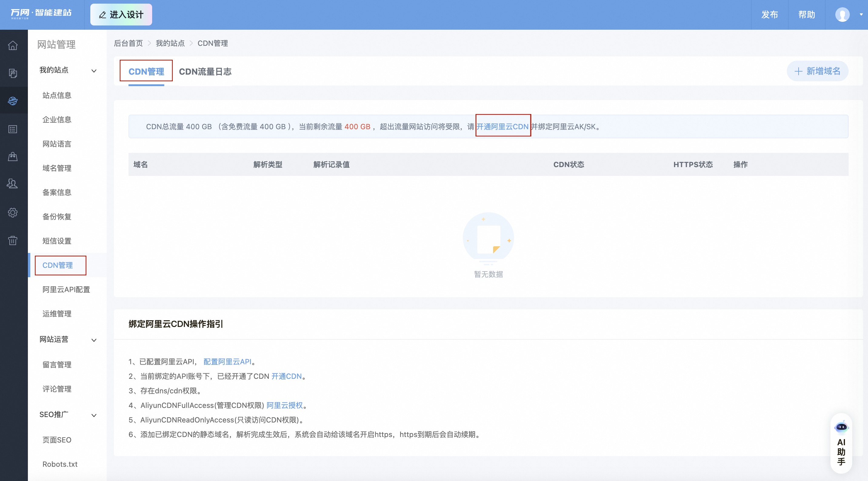Image resolution: width=868 pixels, height=481 pixels.
Task: Open 企业信息 in the sidebar
Action: 57,120
